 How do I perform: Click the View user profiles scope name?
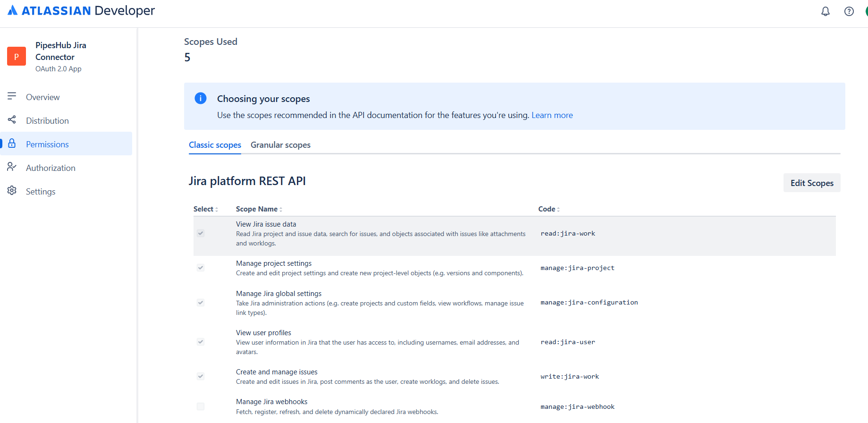(263, 333)
